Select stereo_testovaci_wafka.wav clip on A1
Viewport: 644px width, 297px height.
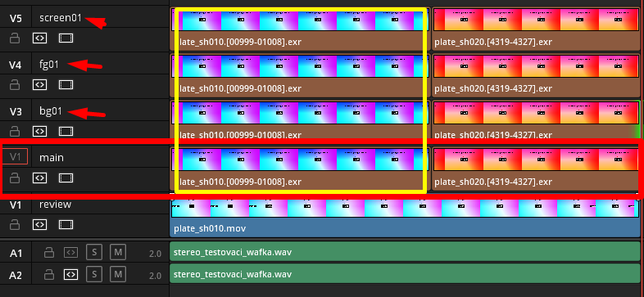pos(406,251)
